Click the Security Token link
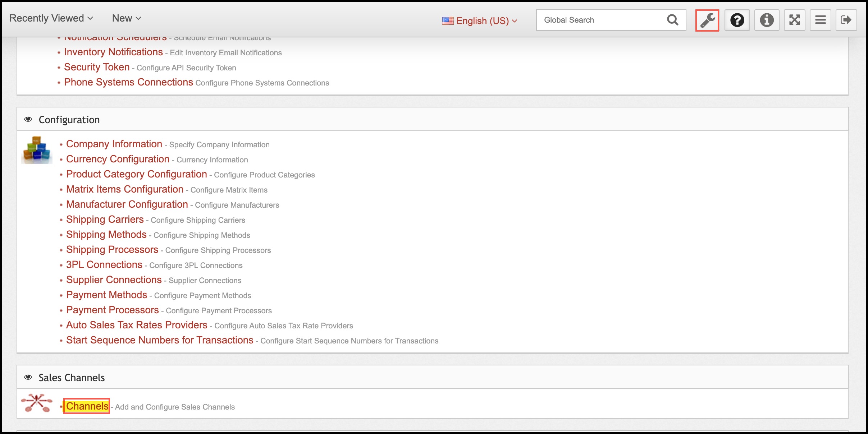This screenshot has height=434, width=868. (96, 67)
